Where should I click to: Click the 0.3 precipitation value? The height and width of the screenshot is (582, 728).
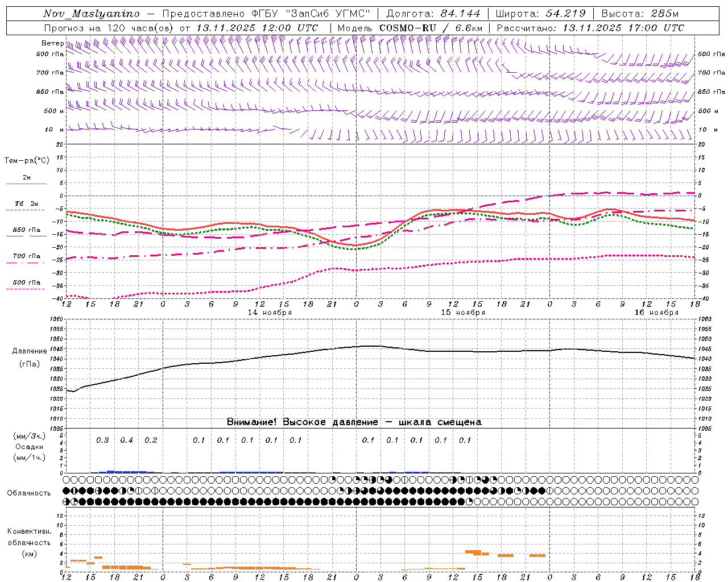[102, 440]
